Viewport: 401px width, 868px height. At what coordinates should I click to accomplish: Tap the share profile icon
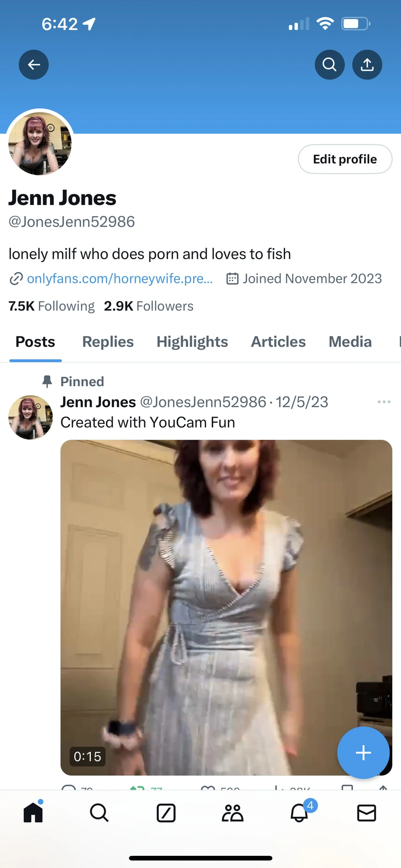(x=367, y=64)
